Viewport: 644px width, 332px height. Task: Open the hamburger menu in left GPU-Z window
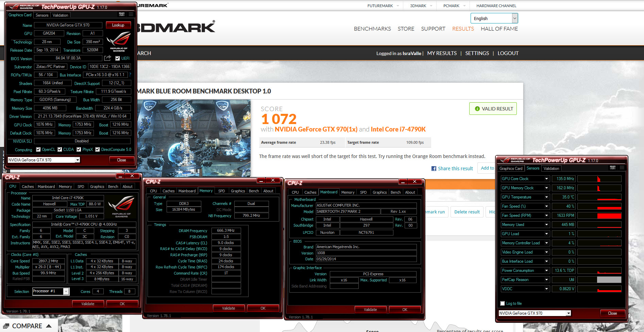tap(131, 14)
